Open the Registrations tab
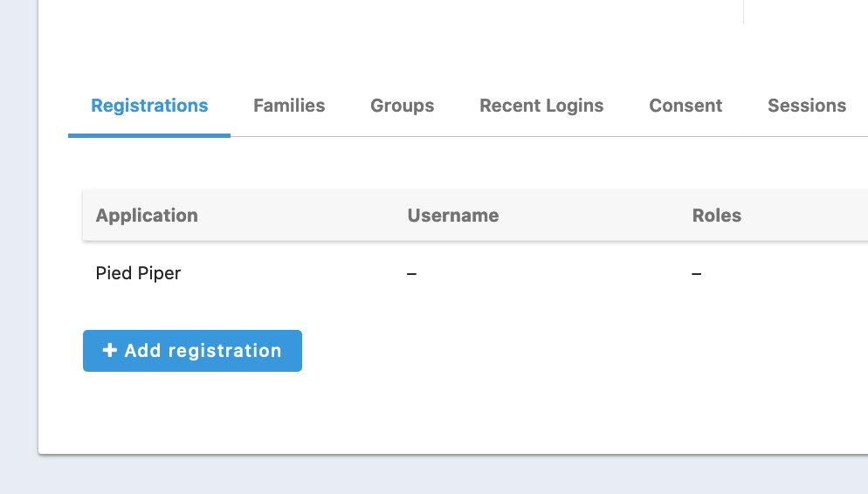This screenshot has height=494, width=868. click(x=149, y=106)
